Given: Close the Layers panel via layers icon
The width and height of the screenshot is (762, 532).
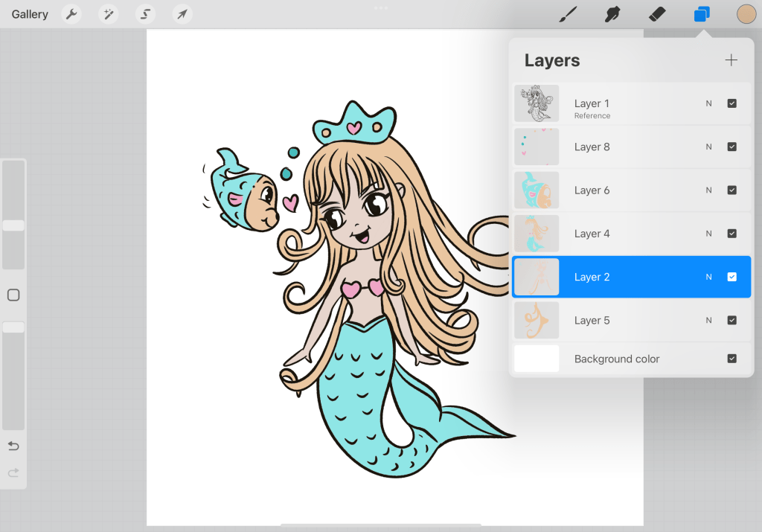Looking at the screenshot, I should click(x=701, y=14).
